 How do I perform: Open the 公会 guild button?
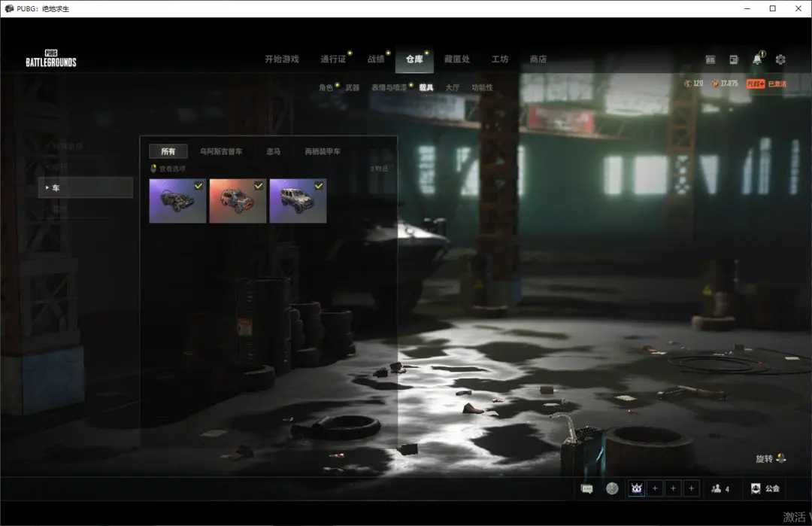point(765,489)
